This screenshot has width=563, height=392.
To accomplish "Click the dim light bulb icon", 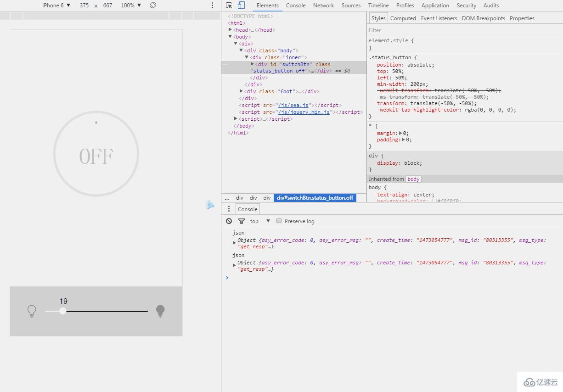I will [x=32, y=311].
